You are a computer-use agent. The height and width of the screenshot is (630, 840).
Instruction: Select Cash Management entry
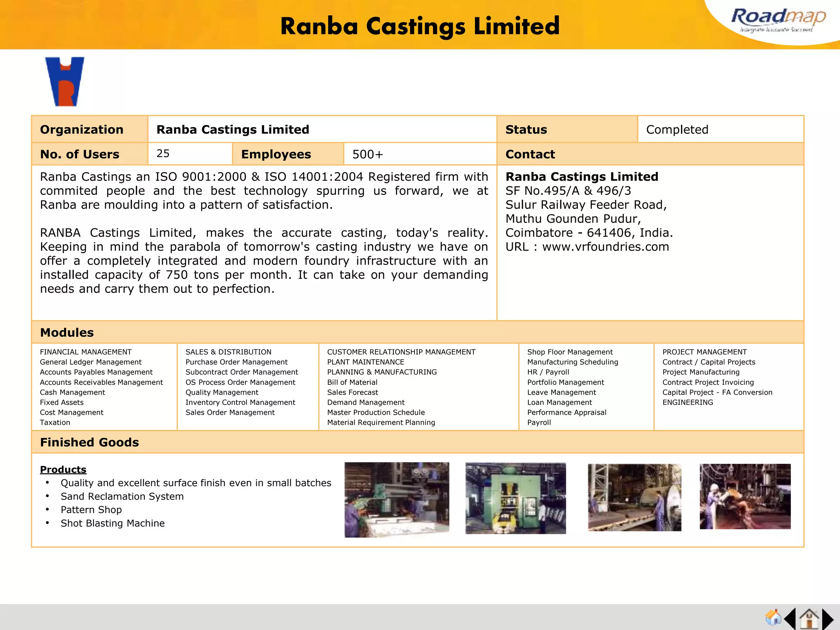72,392
